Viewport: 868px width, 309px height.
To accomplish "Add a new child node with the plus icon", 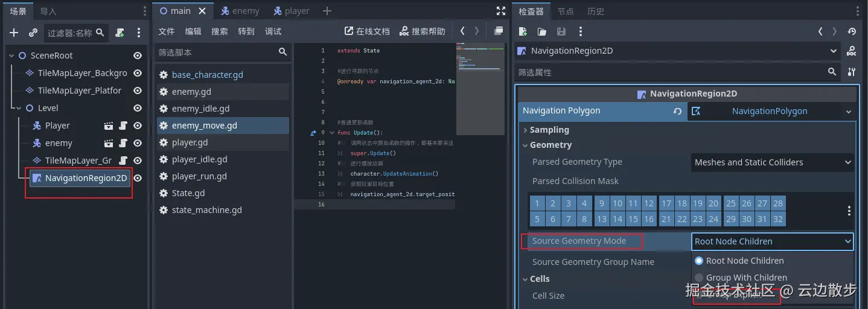I will [14, 33].
